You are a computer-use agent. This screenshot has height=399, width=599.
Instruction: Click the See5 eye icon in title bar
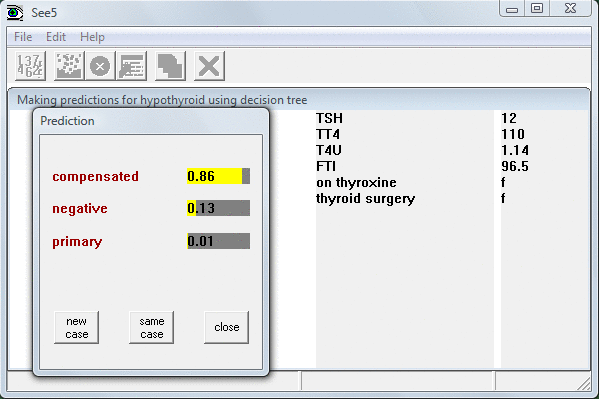click(15, 13)
